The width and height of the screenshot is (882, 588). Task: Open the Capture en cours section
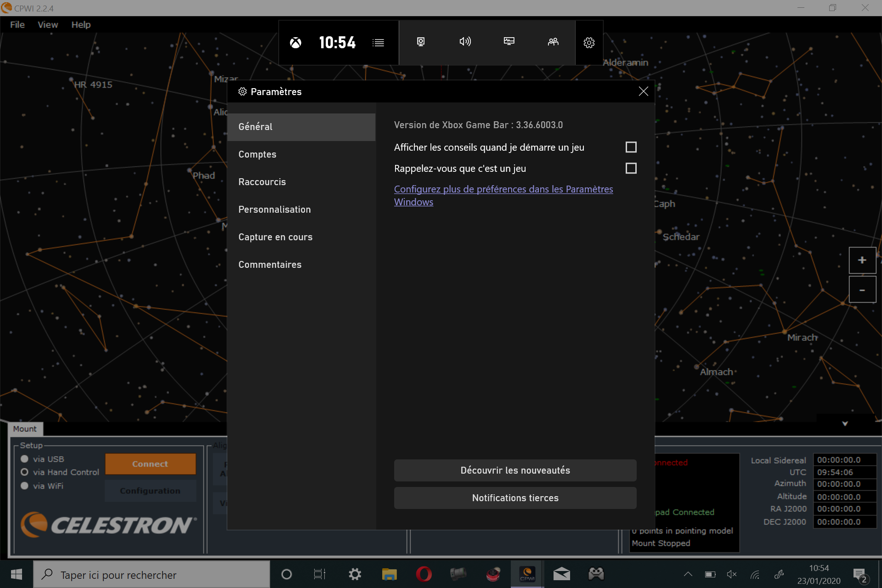(301, 237)
